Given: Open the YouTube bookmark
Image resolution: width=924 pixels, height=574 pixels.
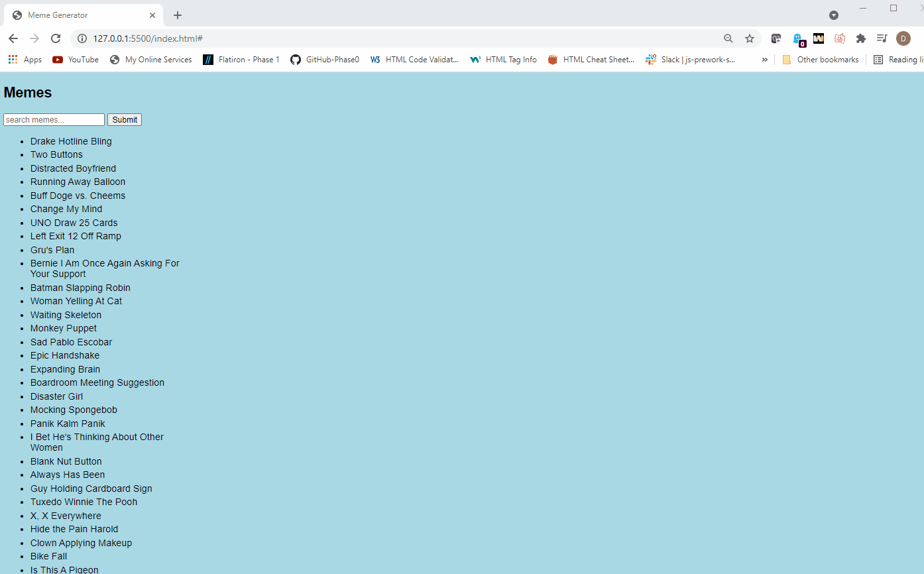Looking at the screenshot, I should 76,60.
